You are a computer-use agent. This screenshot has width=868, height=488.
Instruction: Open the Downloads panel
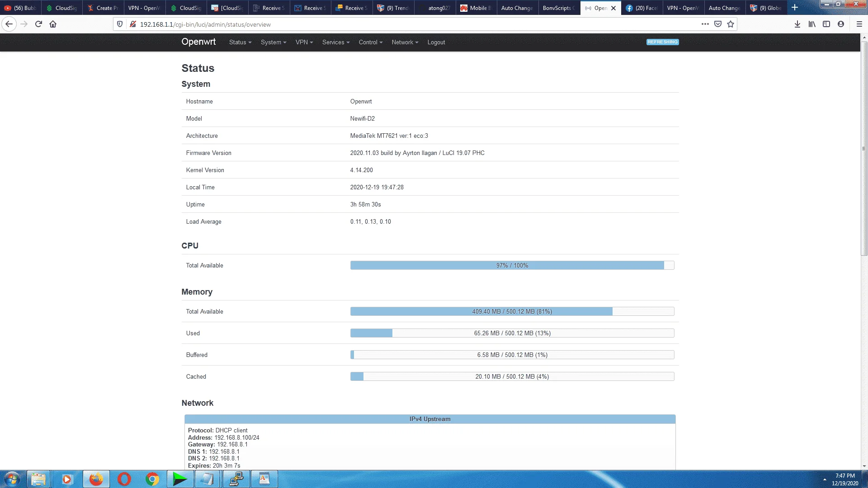click(797, 24)
